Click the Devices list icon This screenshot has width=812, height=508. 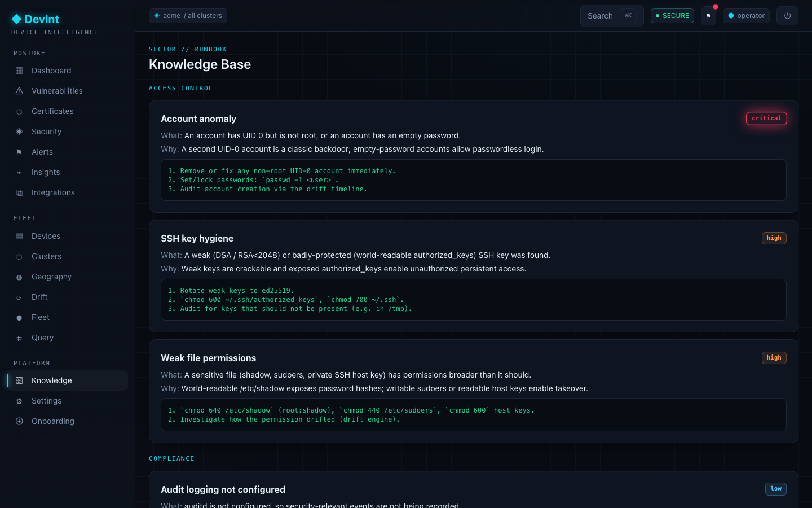[x=19, y=236]
